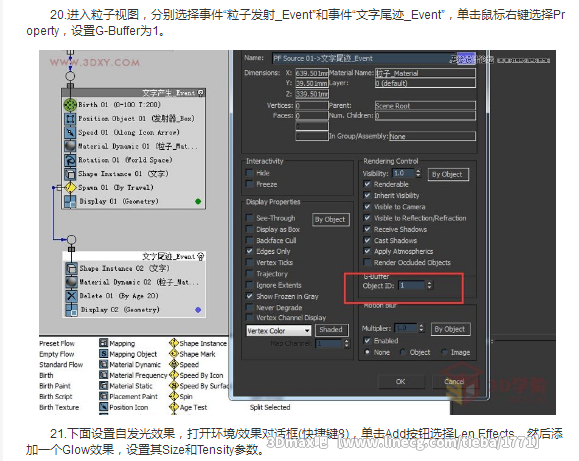
Task: Toggle the Display as Box checkbox
Action: [250, 229]
